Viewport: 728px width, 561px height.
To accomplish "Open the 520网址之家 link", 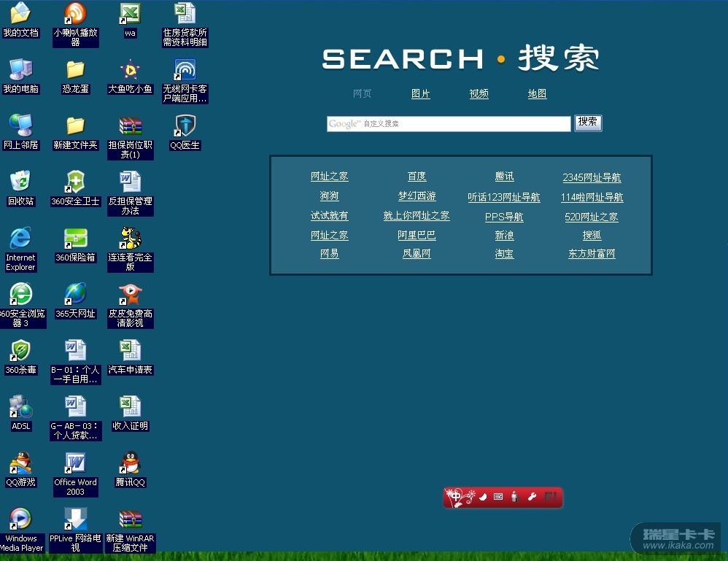I will tap(592, 217).
